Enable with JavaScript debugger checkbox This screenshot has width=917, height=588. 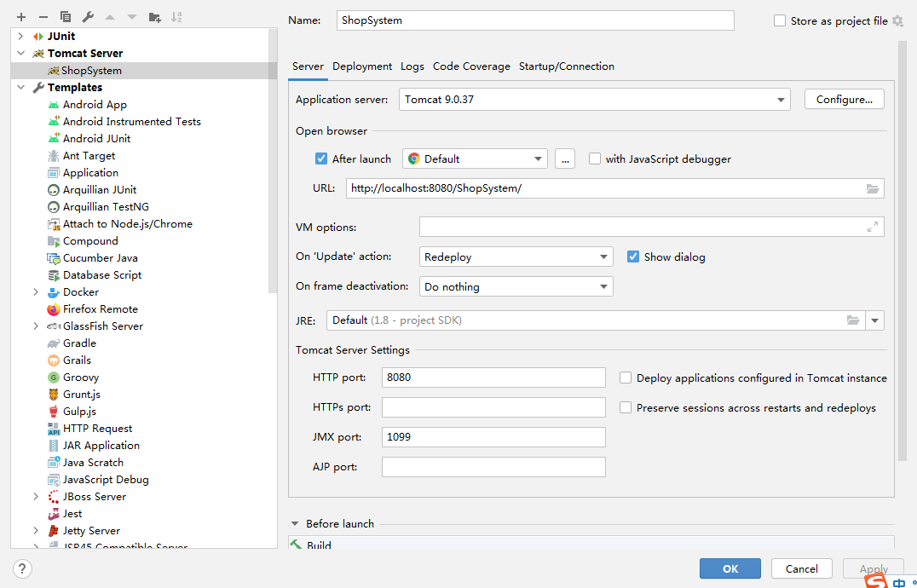[x=595, y=159]
